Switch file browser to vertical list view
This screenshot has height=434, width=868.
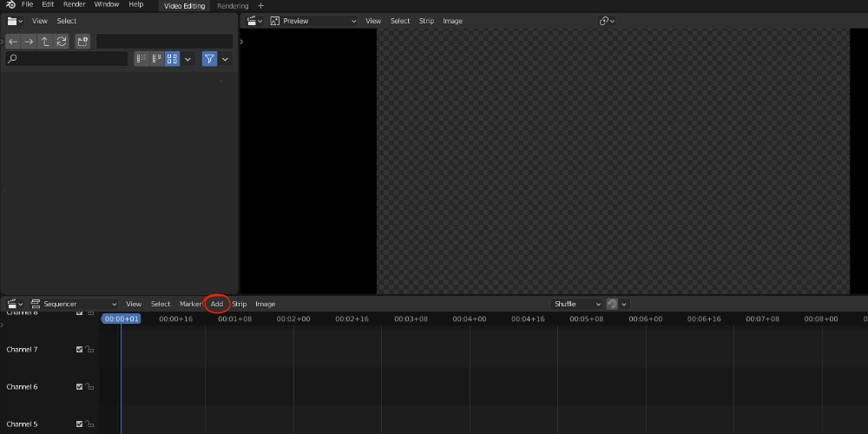click(141, 59)
